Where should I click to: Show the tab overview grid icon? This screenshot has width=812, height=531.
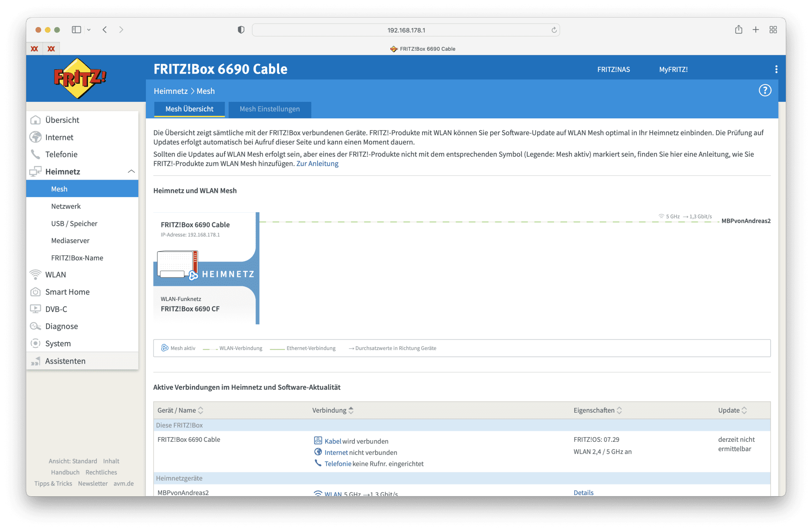(773, 30)
